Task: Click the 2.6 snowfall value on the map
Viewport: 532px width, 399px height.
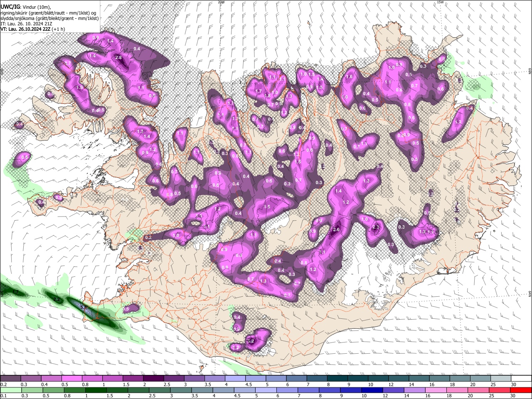Action: click(x=337, y=229)
